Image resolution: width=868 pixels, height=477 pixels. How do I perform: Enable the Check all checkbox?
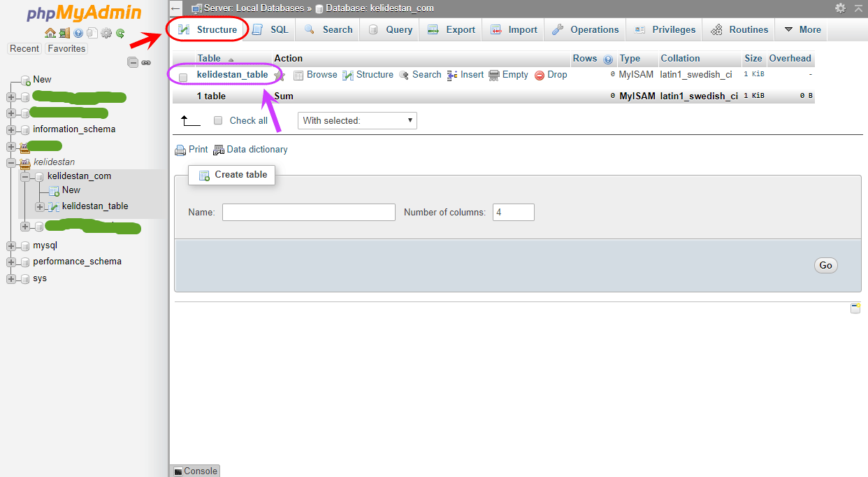point(218,120)
